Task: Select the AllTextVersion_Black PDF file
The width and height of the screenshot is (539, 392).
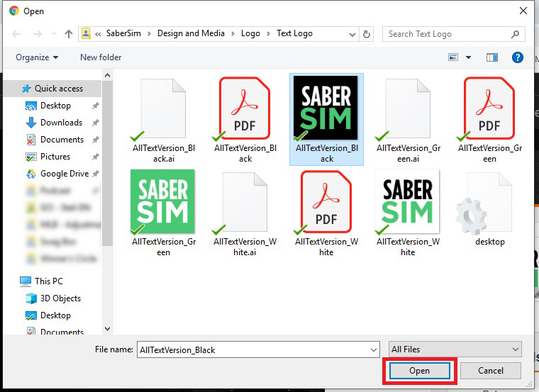Action: [x=245, y=120]
